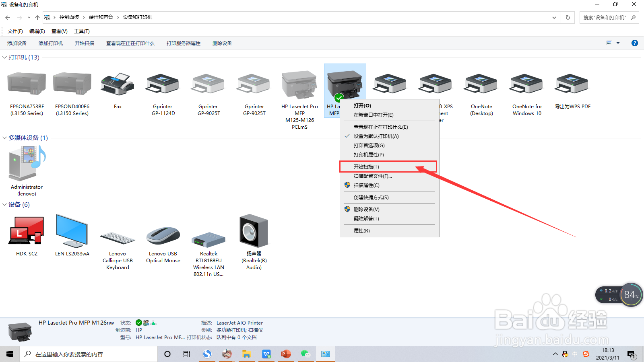Open File Explorer from the taskbar
The width and height of the screenshot is (644, 362).
click(246, 354)
